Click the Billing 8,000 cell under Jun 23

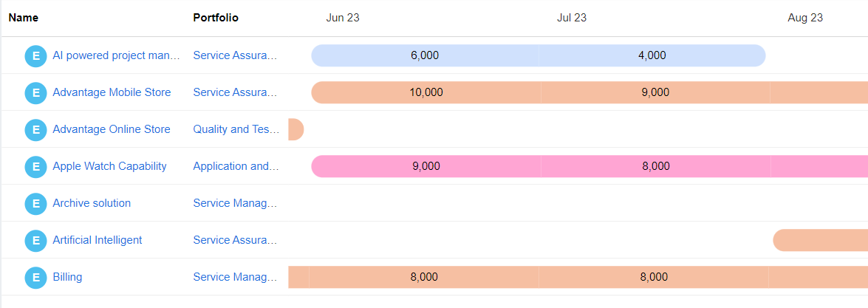[x=424, y=277]
